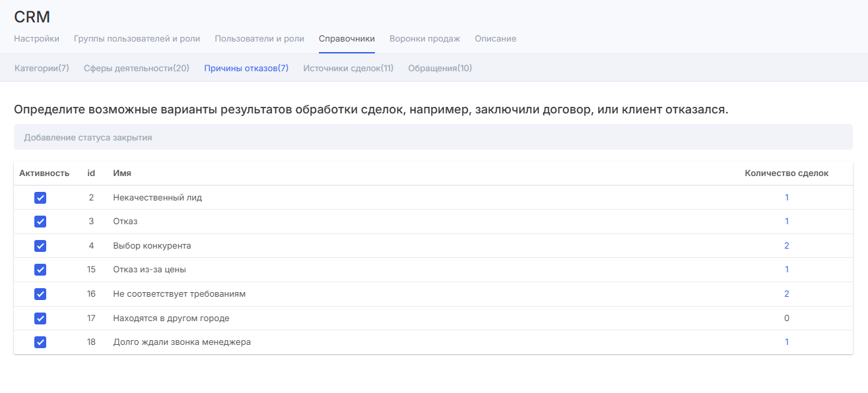
Task: Disable Долго ждали звонка менеджера checkbox
Action: tap(40, 342)
